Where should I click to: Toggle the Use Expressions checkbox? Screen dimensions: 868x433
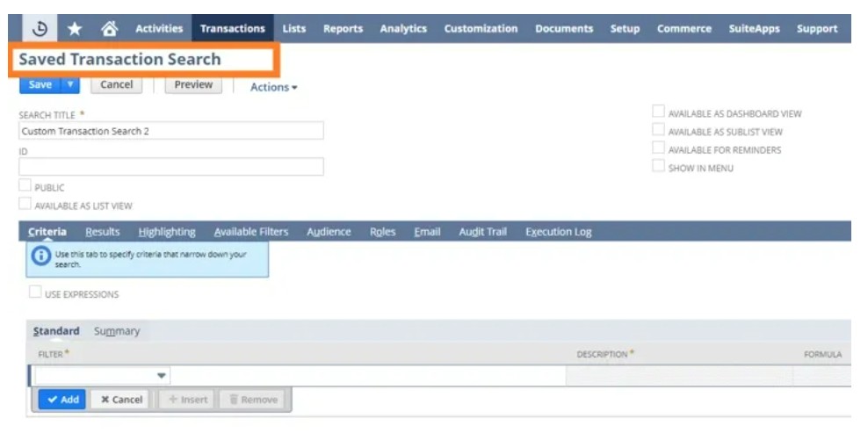tap(35, 292)
